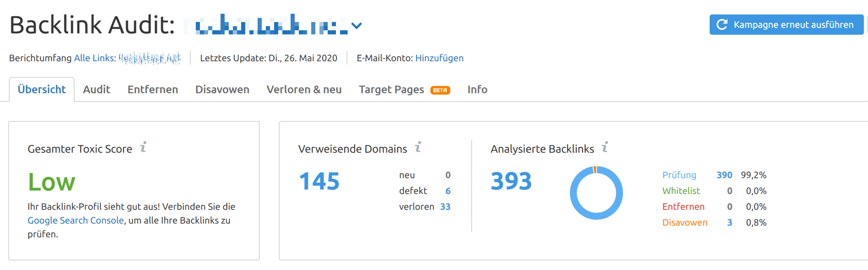
Task: Click the defekt domains count 6
Action: [x=448, y=191]
